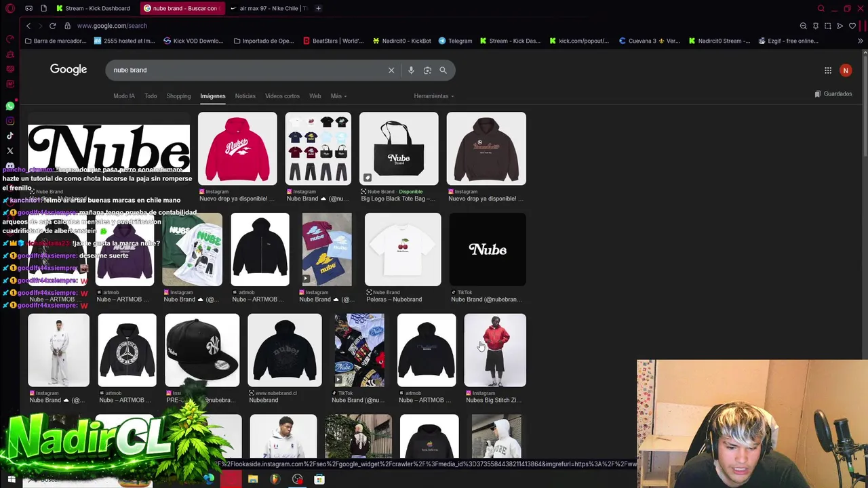Open the Nadircit0 - KickBot bookmark
868x488 pixels.
tap(401, 41)
